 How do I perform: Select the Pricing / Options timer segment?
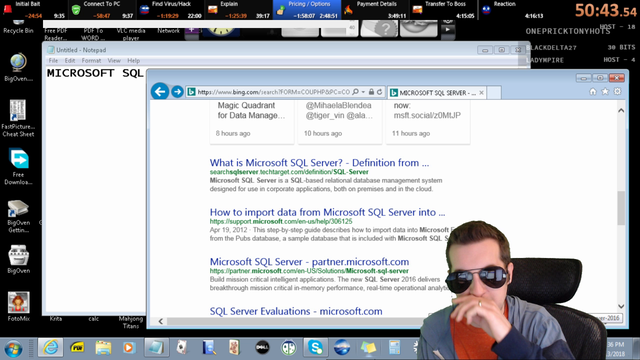[307, 10]
